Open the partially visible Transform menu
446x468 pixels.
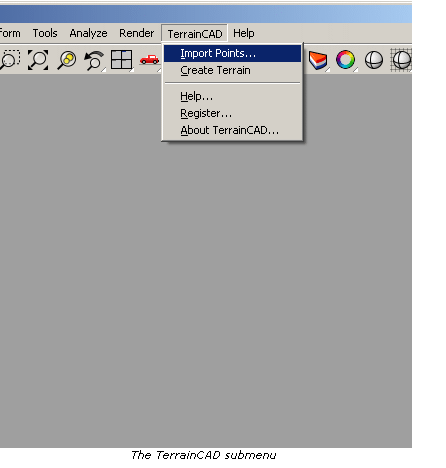click(10, 33)
